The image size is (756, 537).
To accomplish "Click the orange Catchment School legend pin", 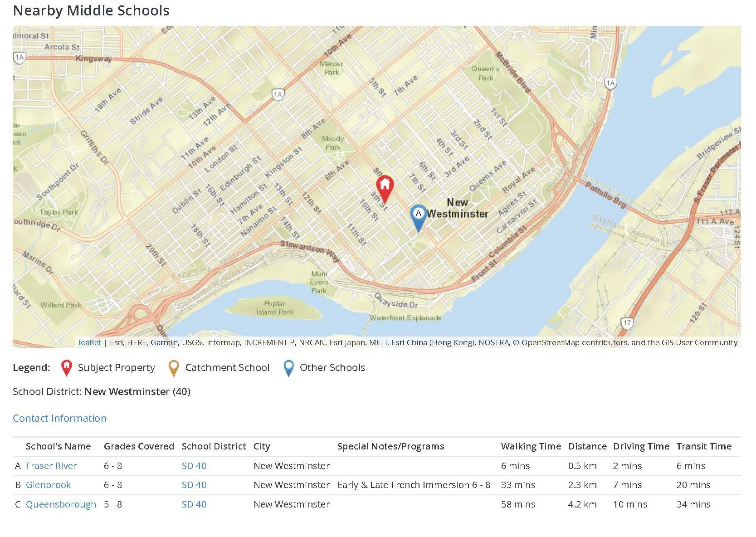I will [x=173, y=368].
